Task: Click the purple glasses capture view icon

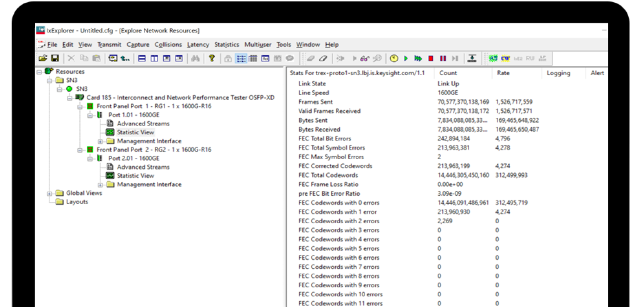Action: click(365, 58)
